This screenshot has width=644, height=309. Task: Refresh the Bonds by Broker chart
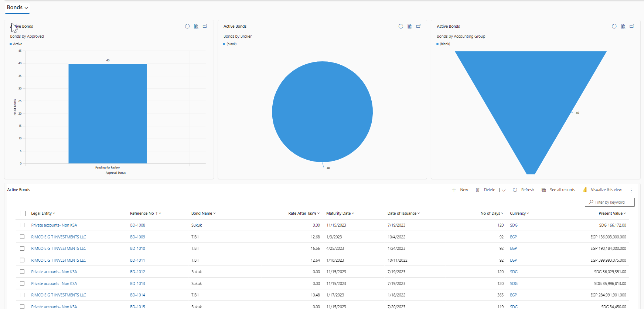pos(401,26)
